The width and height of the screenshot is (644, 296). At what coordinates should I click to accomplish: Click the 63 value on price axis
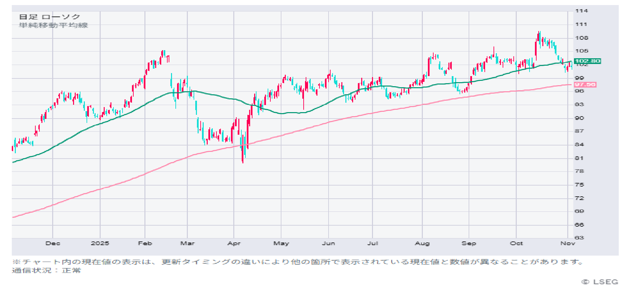coord(579,238)
